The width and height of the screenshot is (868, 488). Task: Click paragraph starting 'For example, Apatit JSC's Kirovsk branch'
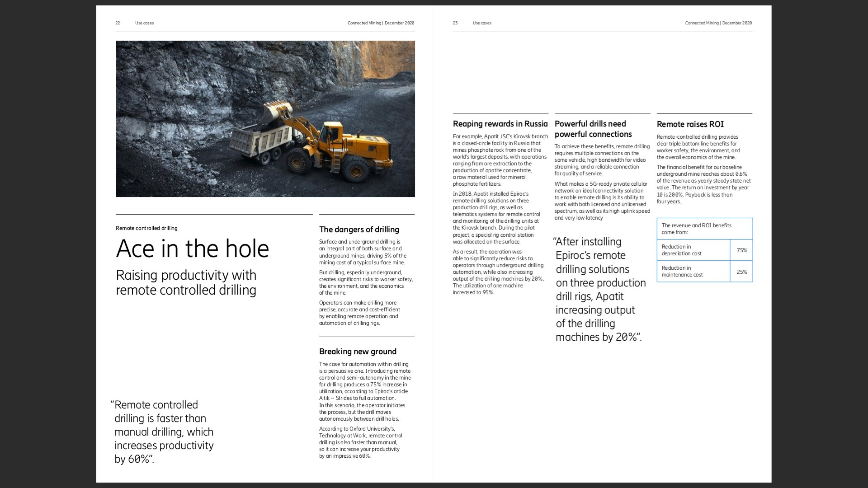point(500,160)
